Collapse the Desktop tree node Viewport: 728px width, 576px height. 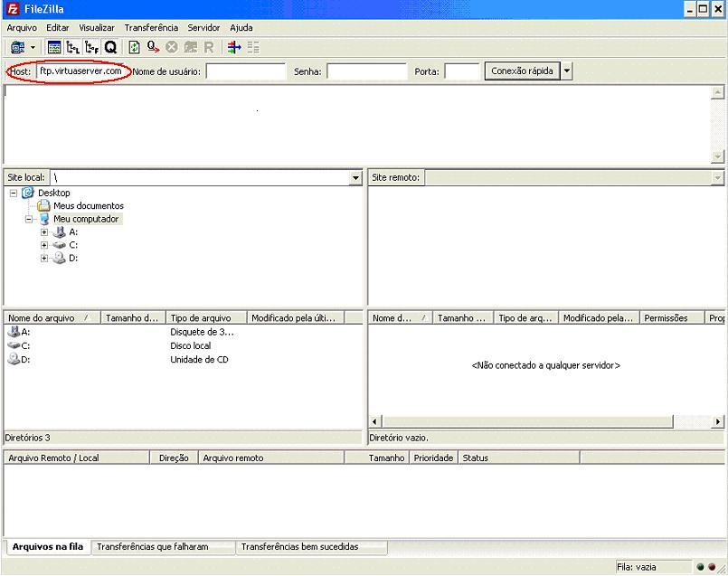pos(14,194)
